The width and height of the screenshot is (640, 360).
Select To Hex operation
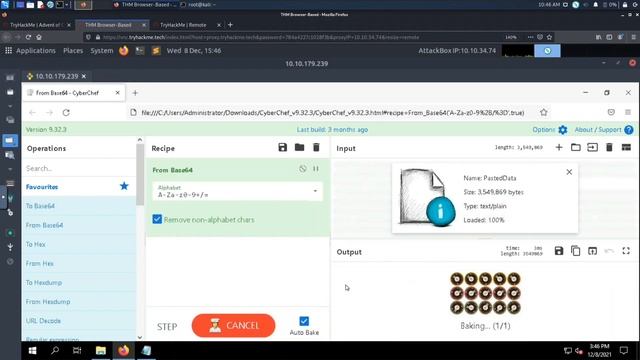(79, 244)
